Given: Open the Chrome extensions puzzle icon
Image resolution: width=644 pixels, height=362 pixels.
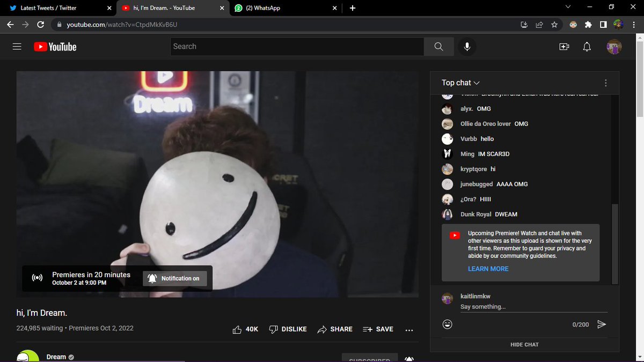Looking at the screenshot, I should (x=588, y=25).
